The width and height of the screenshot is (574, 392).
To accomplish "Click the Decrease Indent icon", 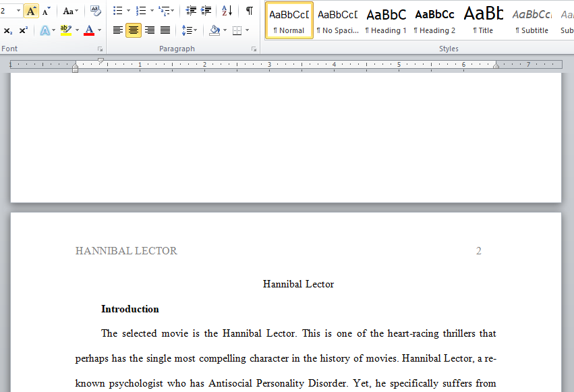I will [191, 11].
